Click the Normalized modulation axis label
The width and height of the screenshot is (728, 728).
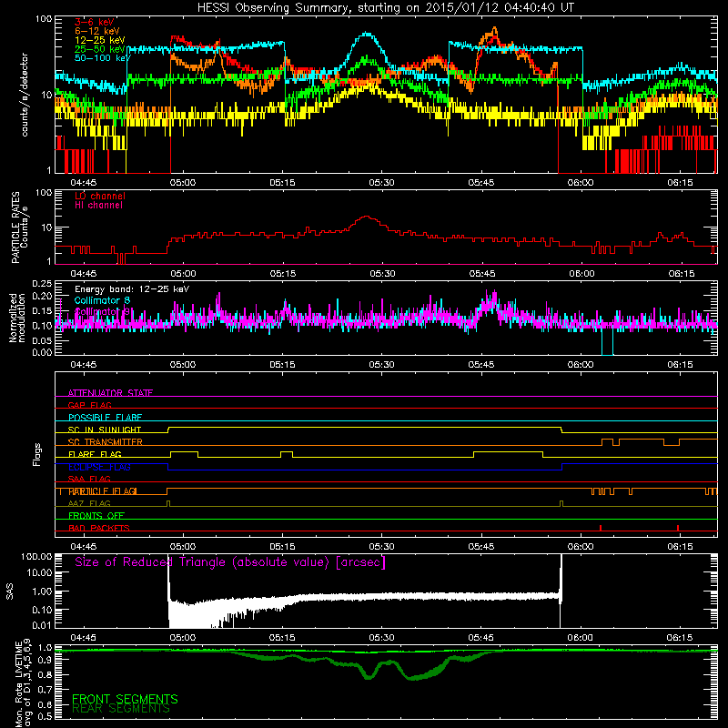pos(17,318)
